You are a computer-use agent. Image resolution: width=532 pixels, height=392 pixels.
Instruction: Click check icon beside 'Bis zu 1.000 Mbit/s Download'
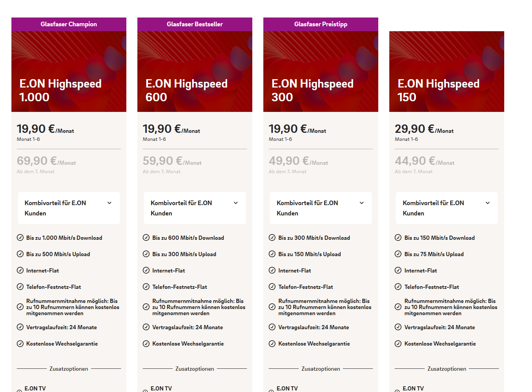[x=20, y=238]
